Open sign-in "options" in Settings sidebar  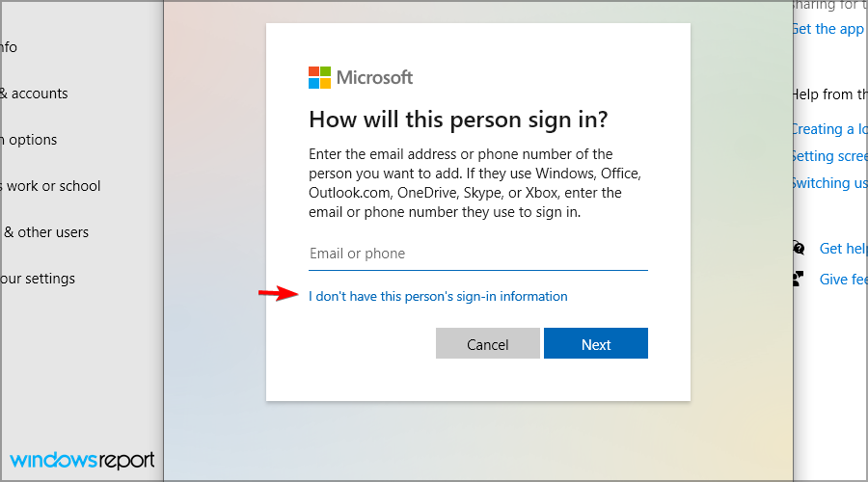pyautogui.click(x=29, y=140)
